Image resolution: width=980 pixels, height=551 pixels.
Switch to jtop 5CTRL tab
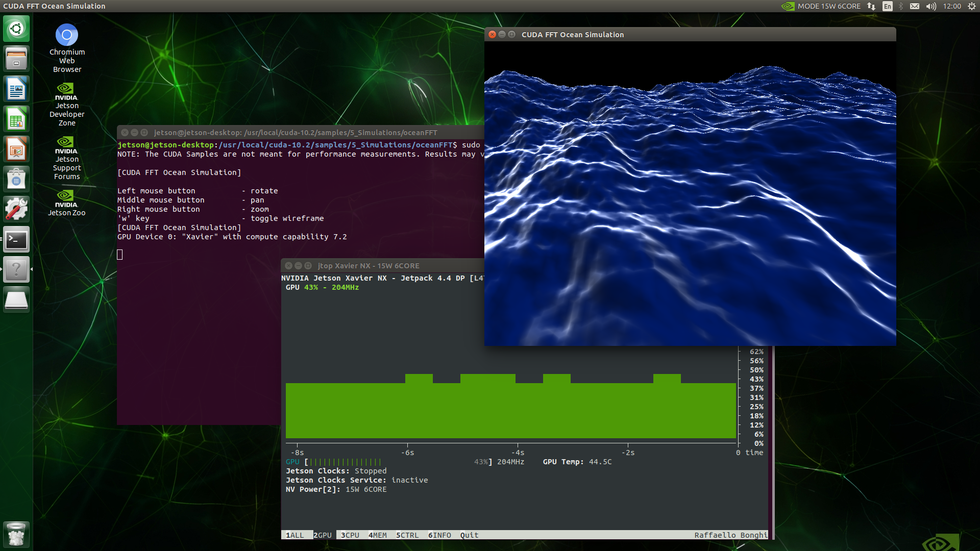point(407,535)
